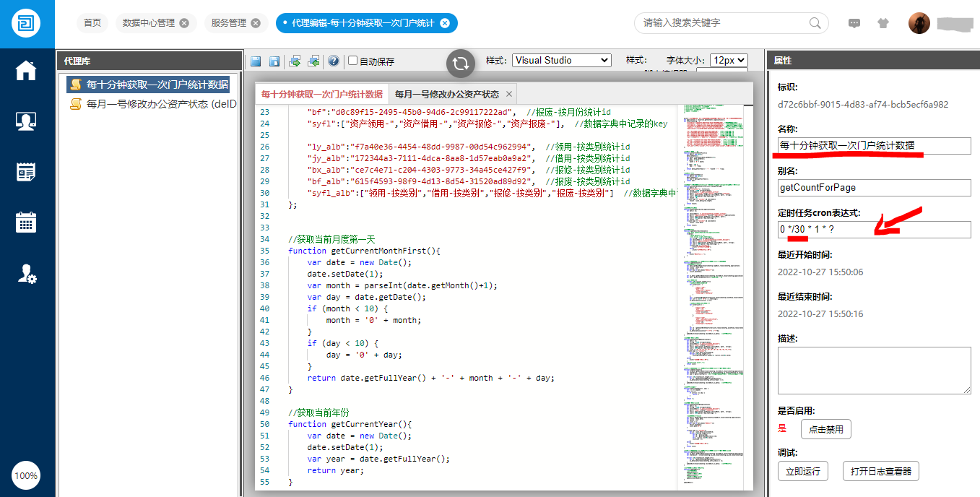
Task: Open the calendar icon in sidebar
Action: [x=26, y=222]
